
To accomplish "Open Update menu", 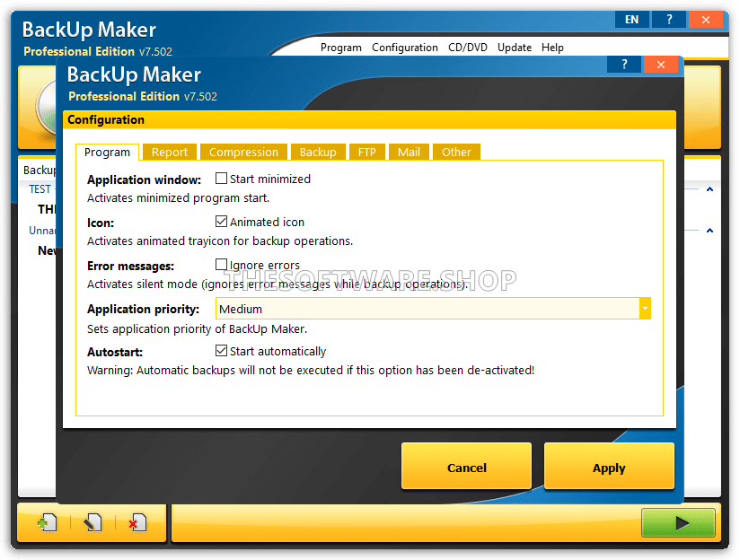I will coord(515,48).
